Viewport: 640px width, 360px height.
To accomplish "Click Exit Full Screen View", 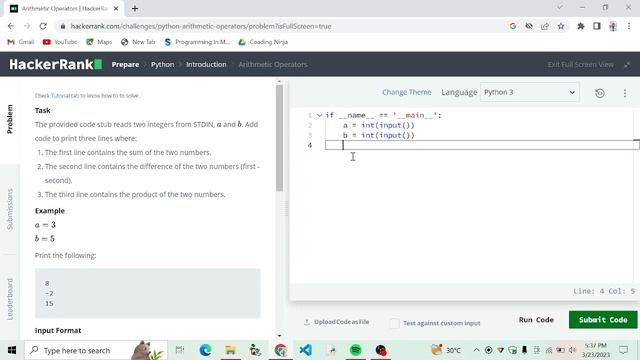I will [x=580, y=64].
